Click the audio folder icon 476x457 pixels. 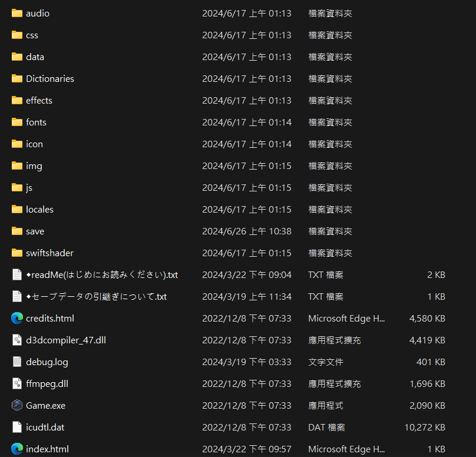16,13
